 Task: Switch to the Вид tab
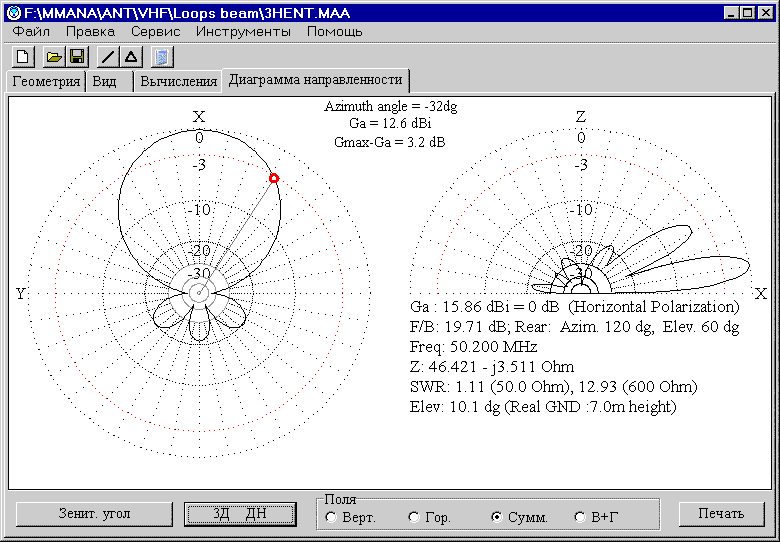tap(109, 81)
